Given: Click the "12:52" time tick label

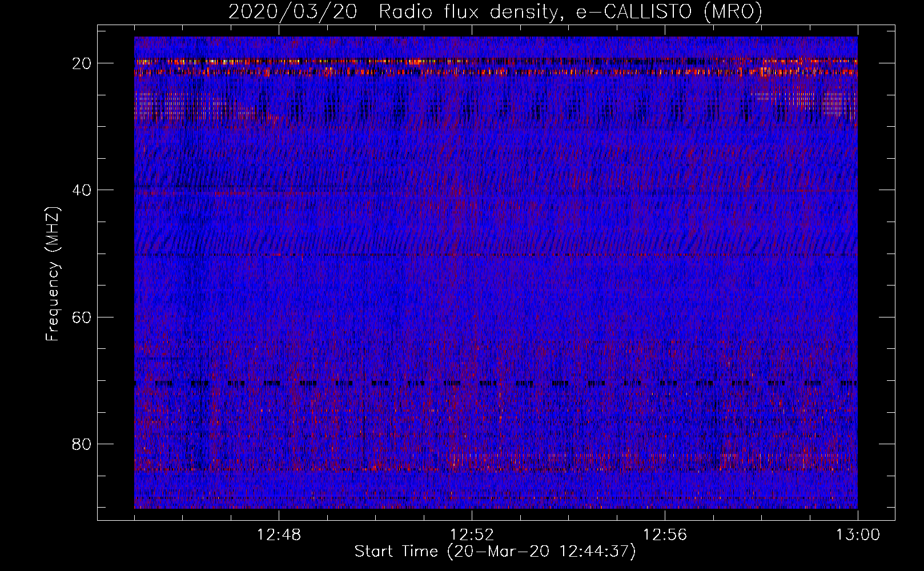Looking at the screenshot, I should tap(472, 535).
